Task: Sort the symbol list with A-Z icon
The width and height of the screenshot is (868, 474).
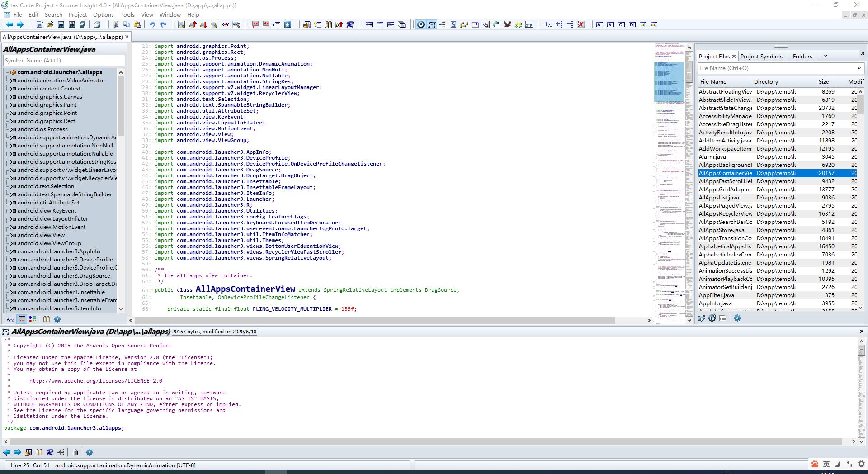Action: 10,320
